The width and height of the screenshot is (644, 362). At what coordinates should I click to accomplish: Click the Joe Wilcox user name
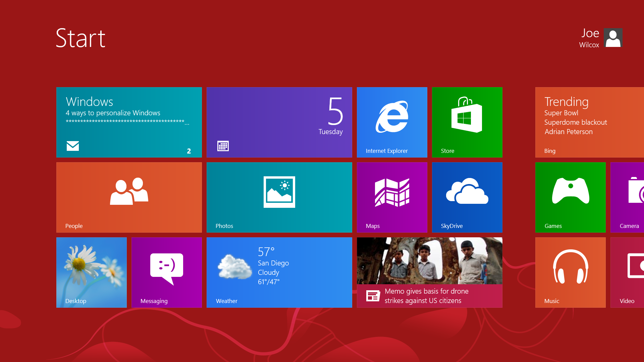tap(589, 38)
